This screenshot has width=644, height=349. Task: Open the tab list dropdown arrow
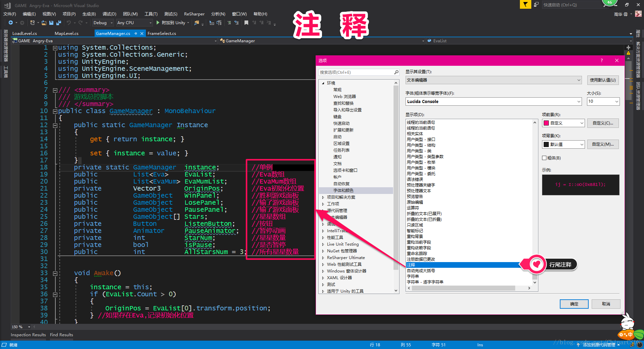[631, 34]
